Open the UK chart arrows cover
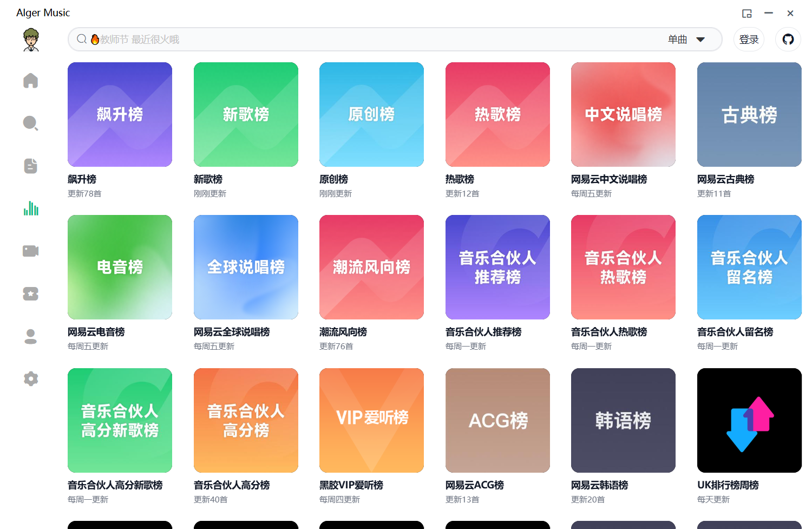 pos(749,420)
